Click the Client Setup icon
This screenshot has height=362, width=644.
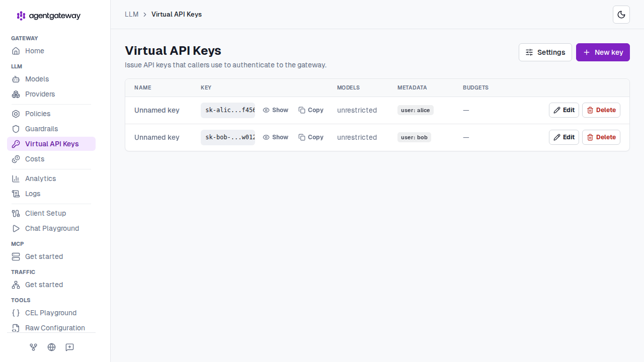pyautogui.click(x=16, y=213)
